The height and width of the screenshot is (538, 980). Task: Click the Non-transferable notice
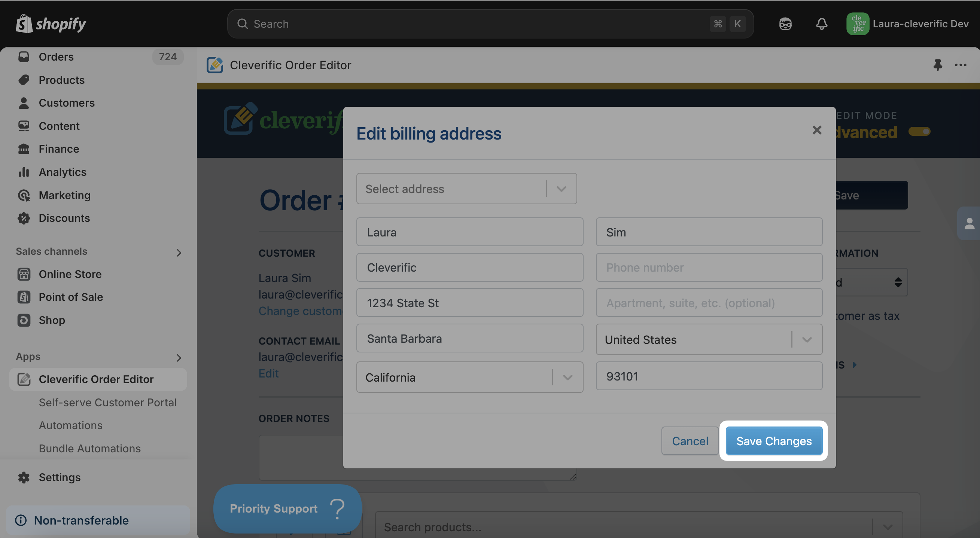click(x=98, y=520)
